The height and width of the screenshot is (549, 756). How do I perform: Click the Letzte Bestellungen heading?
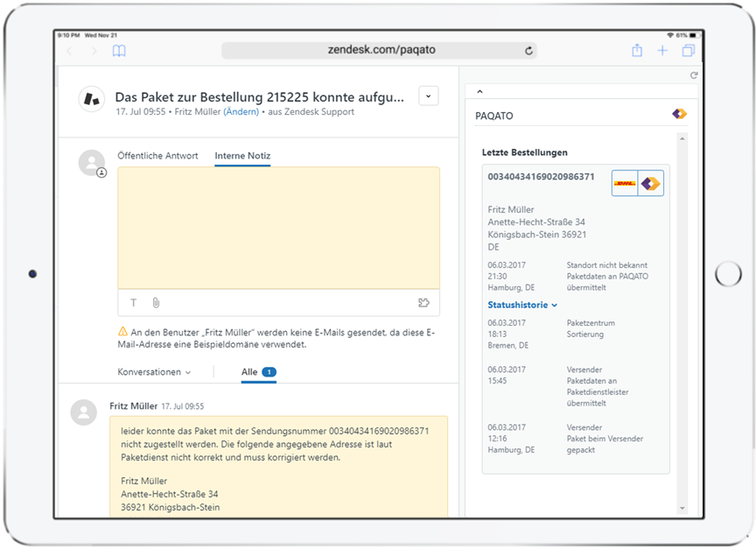pos(525,152)
